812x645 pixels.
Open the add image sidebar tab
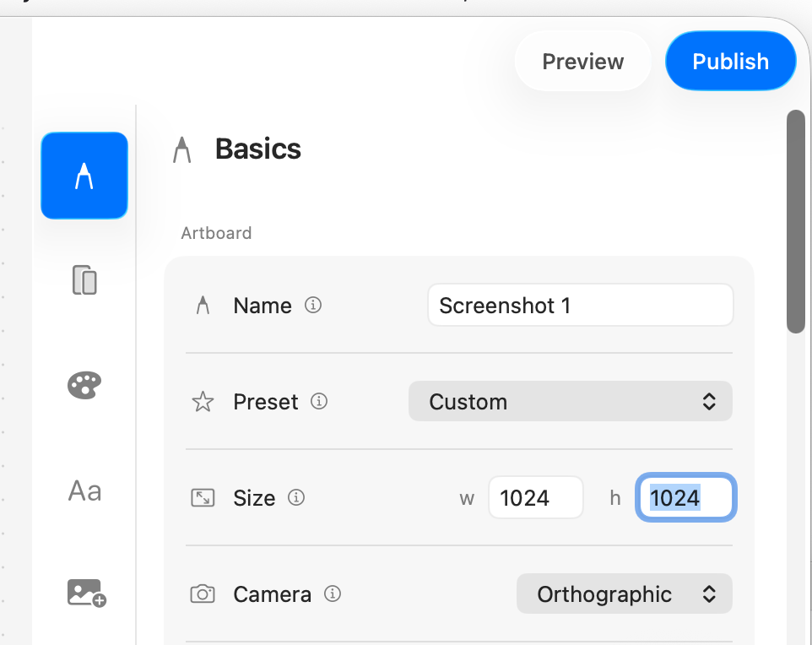(x=86, y=593)
